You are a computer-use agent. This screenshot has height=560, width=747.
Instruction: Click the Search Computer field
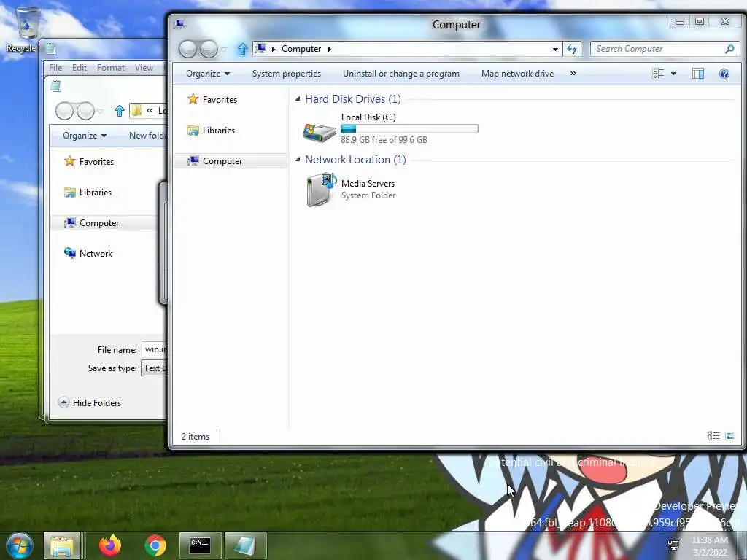click(665, 49)
